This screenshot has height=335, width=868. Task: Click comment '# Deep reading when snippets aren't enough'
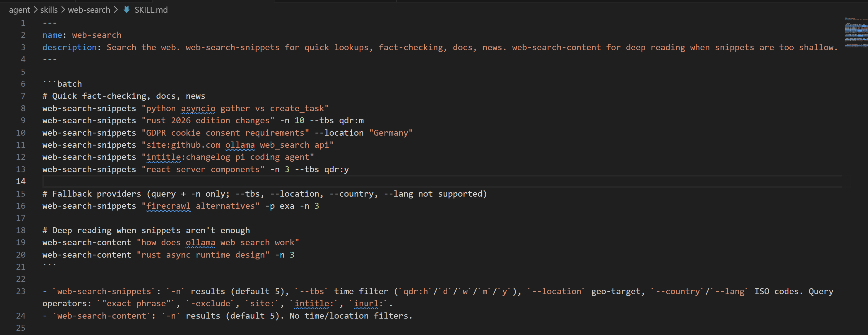[146, 230]
